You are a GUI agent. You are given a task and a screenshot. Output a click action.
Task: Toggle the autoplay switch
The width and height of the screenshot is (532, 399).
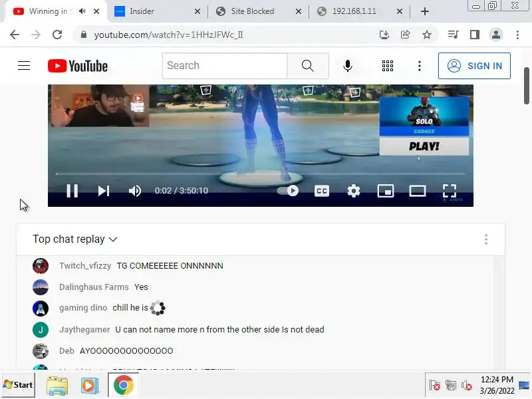pyautogui.click(x=288, y=191)
